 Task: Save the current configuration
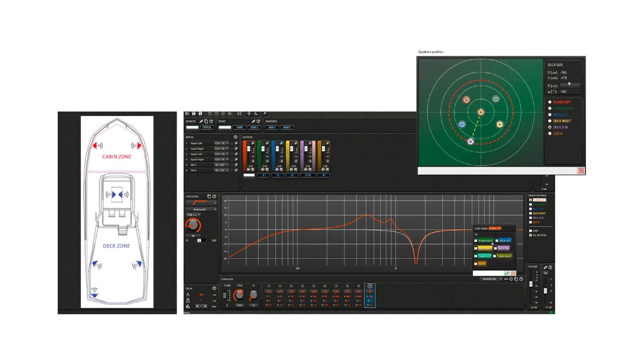pyautogui.click(x=193, y=114)
